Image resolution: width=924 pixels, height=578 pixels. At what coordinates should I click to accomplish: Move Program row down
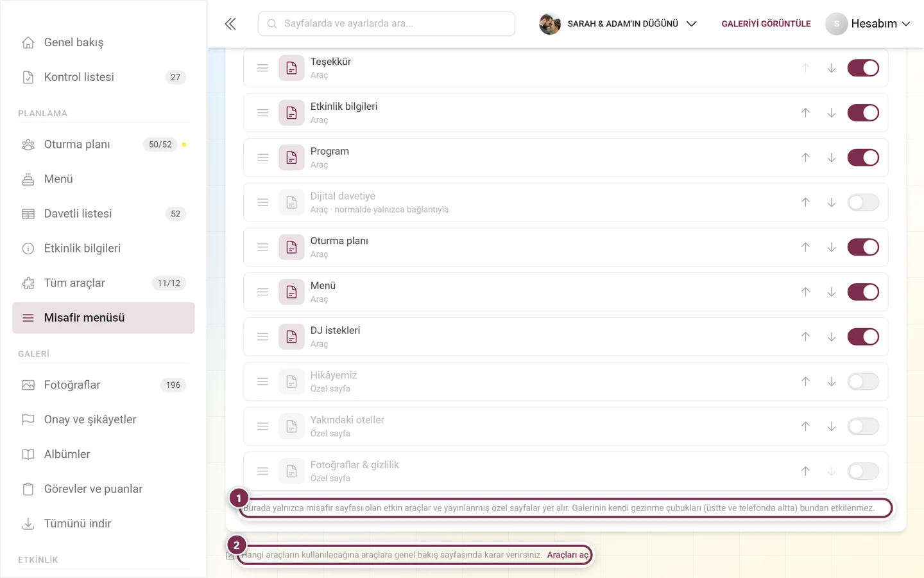(x=831, y=158)
